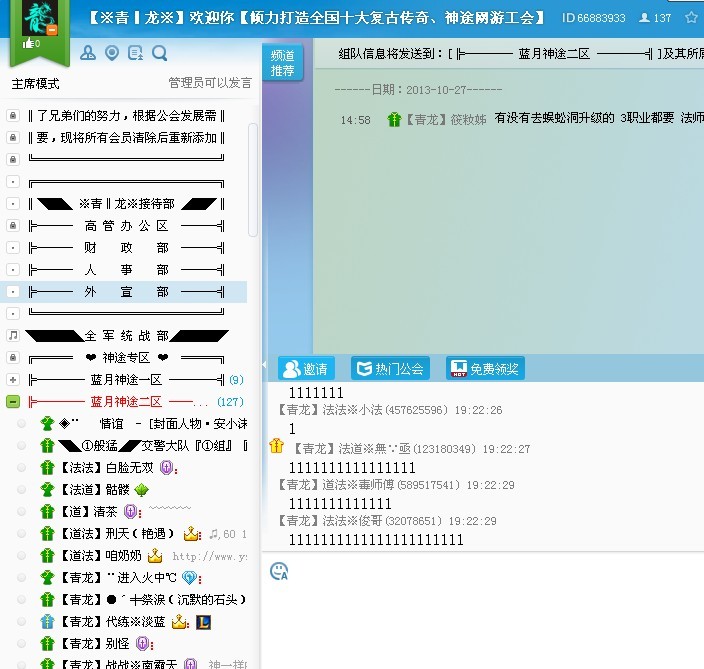The image size is (704, 669).
Task: Select member 【青龙】进入火中℃
Action: point(119,577)
